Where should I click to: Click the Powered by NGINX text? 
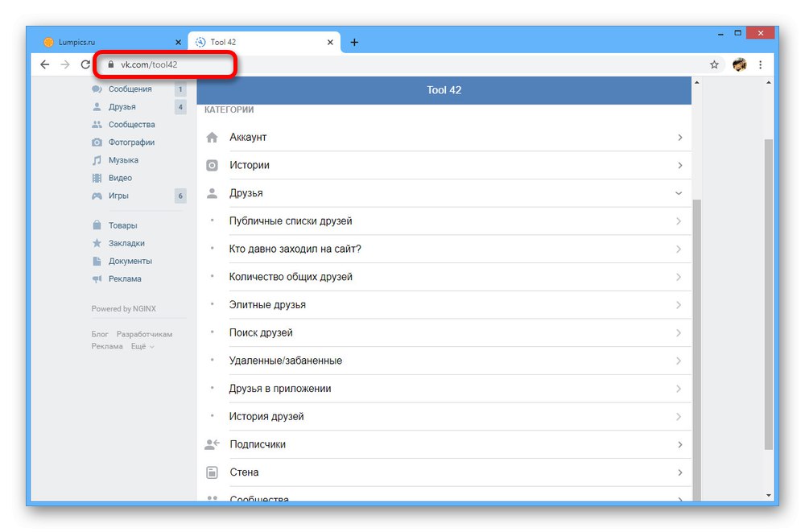pyautogui.click(x=124, y=308)
